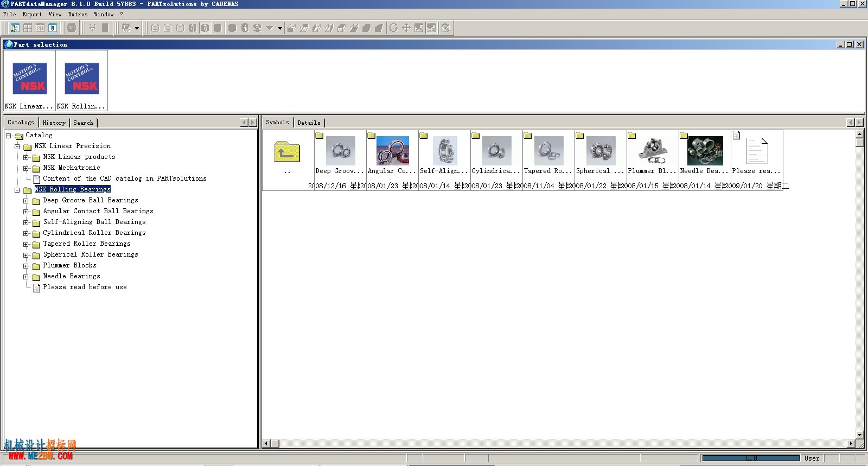Open the 'Please rea...' document icon
The image size is (868, 466).
[x=757, y=151]
